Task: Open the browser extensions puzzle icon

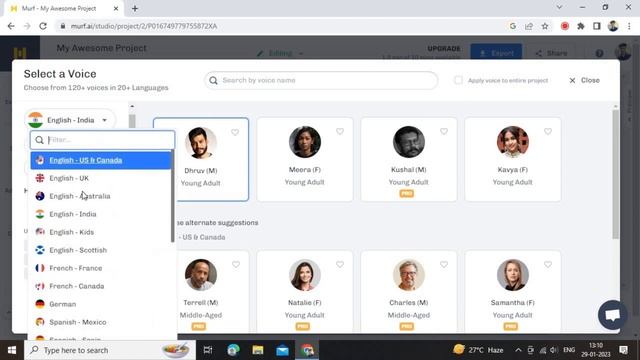Action: click(580, 26)
